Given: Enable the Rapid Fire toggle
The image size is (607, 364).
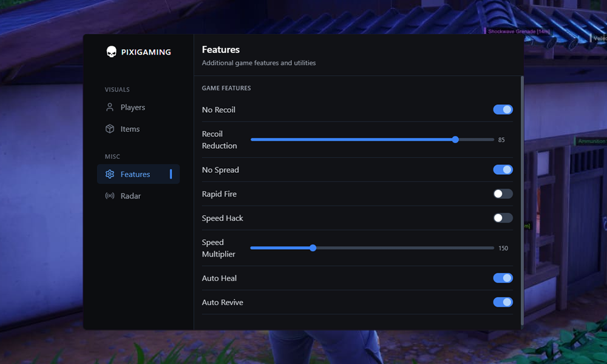Looking at the screenshot, I should pyautogui.click(x=503, y=194).
